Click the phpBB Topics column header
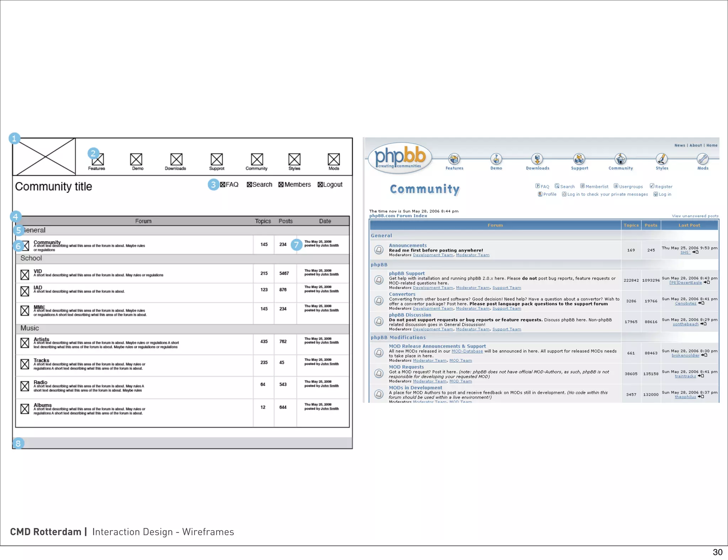 click(631, 225)
